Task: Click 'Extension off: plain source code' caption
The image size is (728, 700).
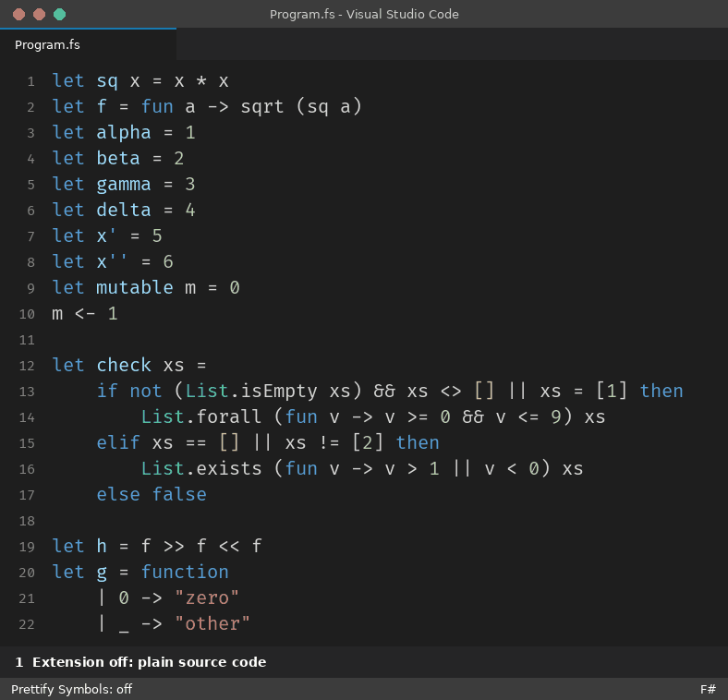Action: coord(149,662)
